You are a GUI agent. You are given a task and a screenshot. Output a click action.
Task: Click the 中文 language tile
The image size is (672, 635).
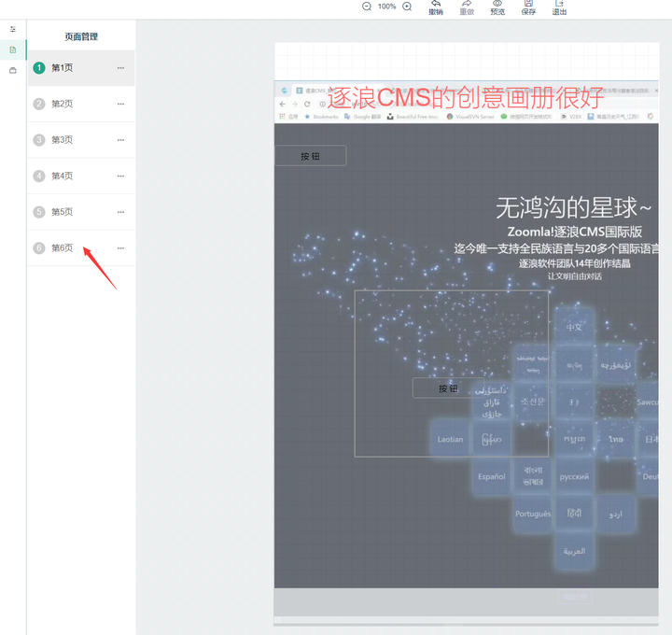click(x=574, y=327)
